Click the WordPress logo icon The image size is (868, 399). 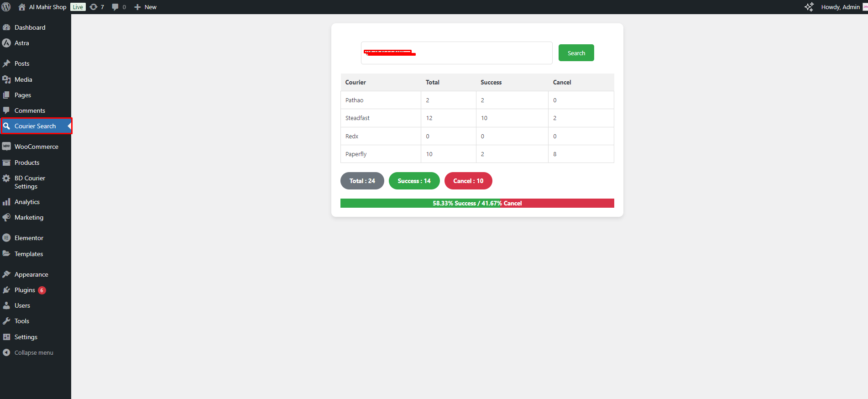click(6, 7)
